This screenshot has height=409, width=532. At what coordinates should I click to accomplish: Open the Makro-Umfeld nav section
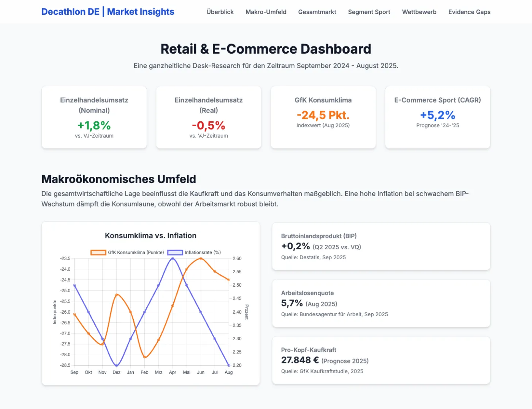tap(266, 12)
